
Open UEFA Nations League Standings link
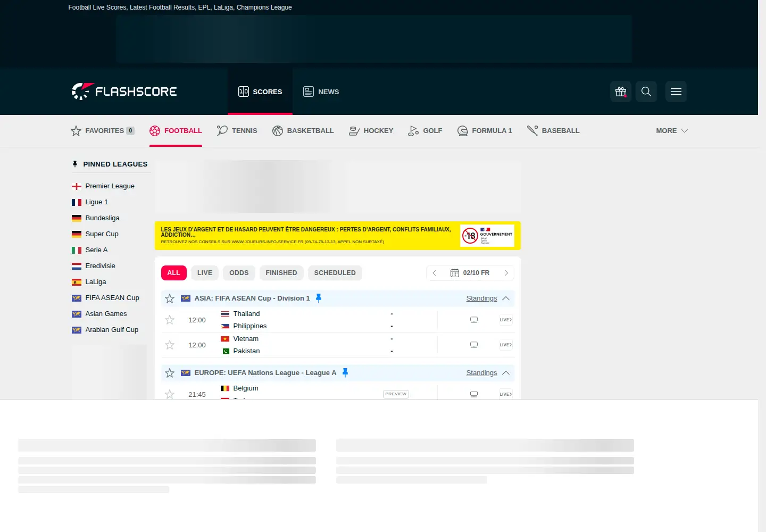click(x=481, y=373)
